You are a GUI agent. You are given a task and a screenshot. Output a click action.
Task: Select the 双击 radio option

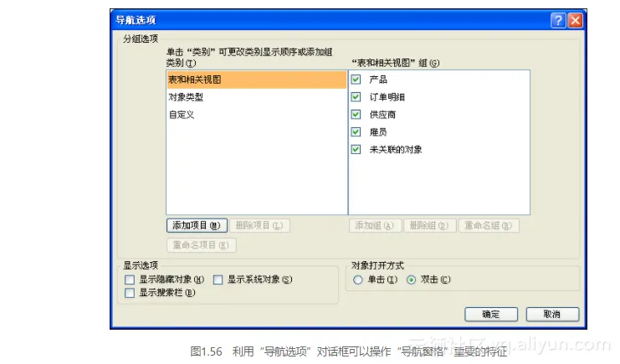(x=411, y=279)
